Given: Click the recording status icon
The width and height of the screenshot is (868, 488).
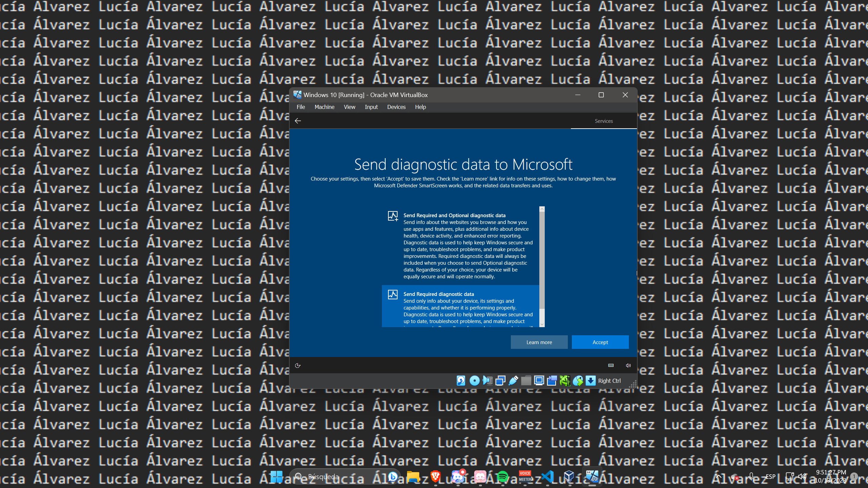Looking at the screenshot, I should (x=552, y=380).
